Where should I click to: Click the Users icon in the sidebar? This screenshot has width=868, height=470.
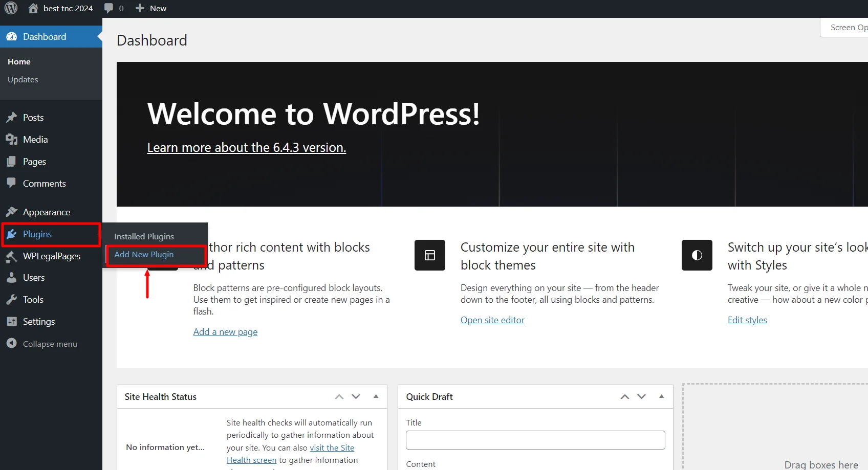12,277
